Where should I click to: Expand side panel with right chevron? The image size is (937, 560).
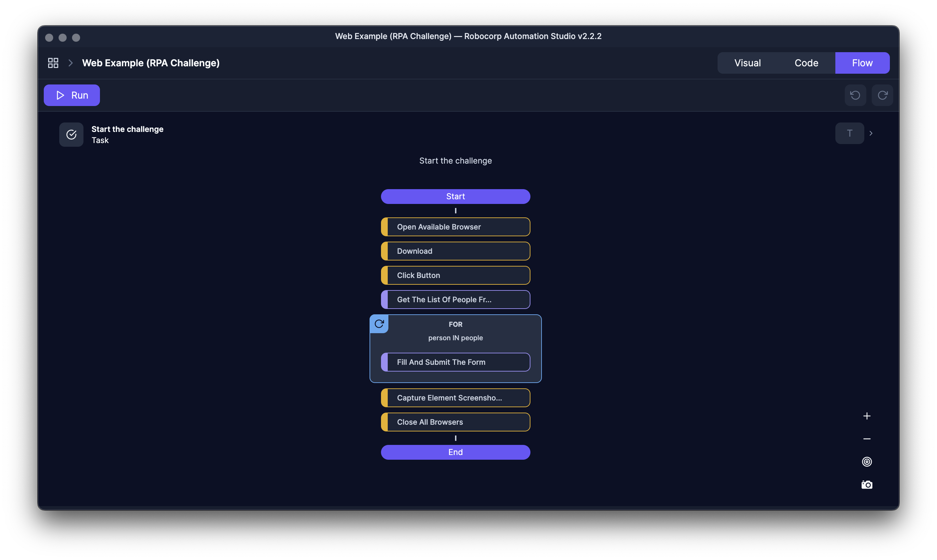(871, 133)
